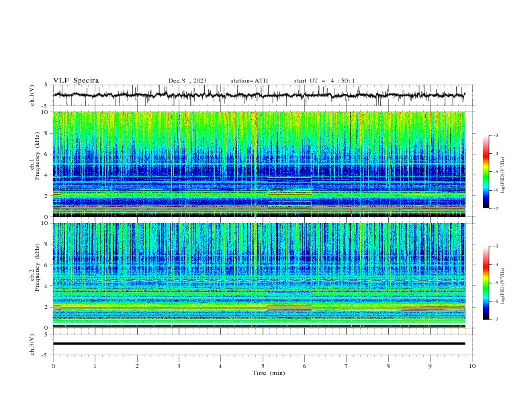The image size is (532, 411).
Task: Click time axis tick label '9'
Action: coord(430,366)
